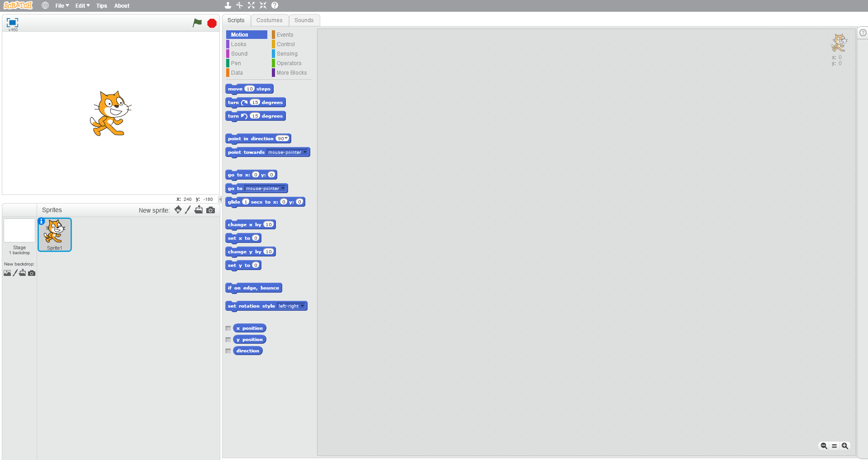Image resolution: width=868 pixels, height=460 pixels.
Task: Zoom in on the scripts area
Action: click(844, 446)
